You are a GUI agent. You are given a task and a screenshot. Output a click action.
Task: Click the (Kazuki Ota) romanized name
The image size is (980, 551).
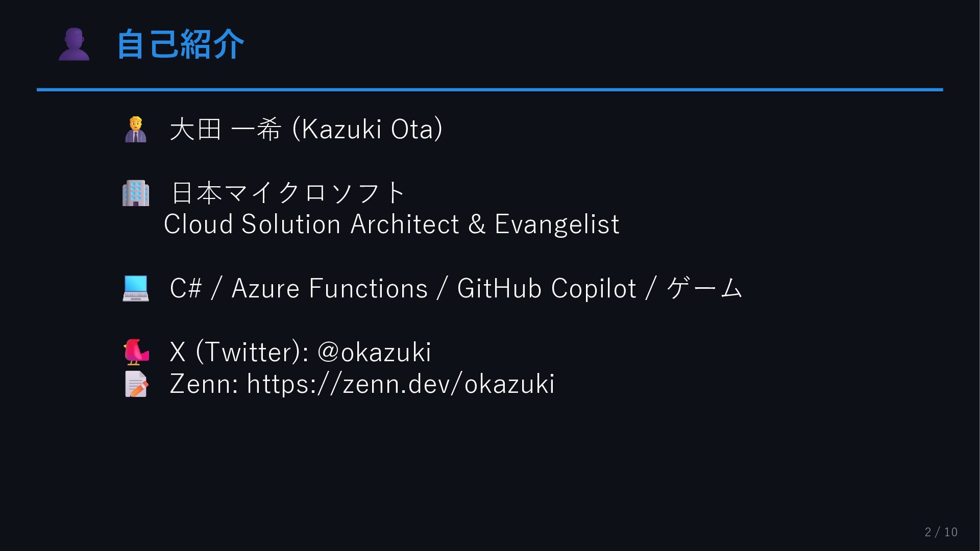point(367,129)
